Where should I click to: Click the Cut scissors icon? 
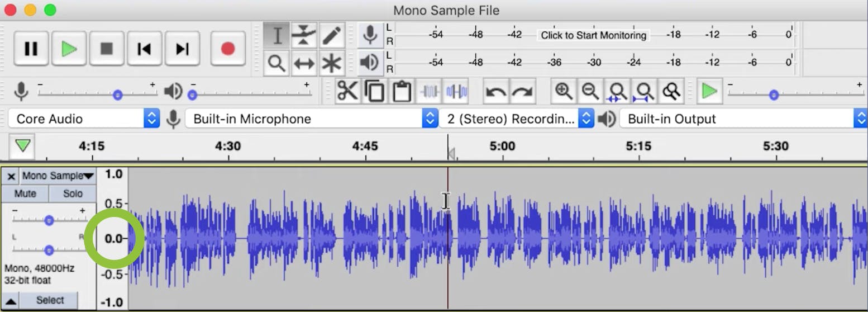pos(347,91)
